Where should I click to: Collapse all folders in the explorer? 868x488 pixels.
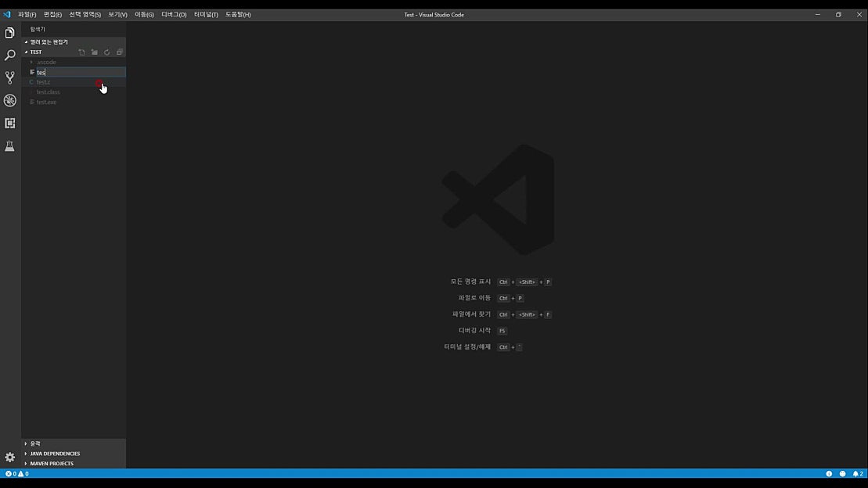click(119, 52)
